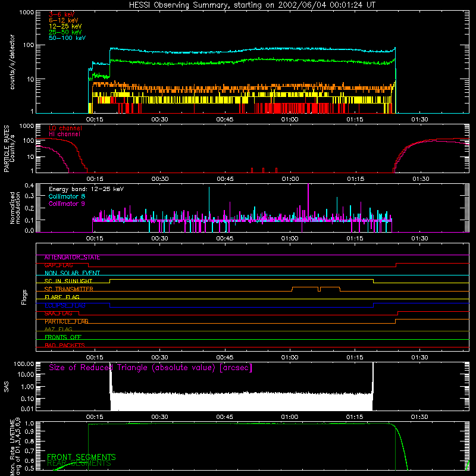The height and width of the screenshot is (476, 476).
Task: Click the tallest magenta modulation spike
Action: click(x=308, y=202)
